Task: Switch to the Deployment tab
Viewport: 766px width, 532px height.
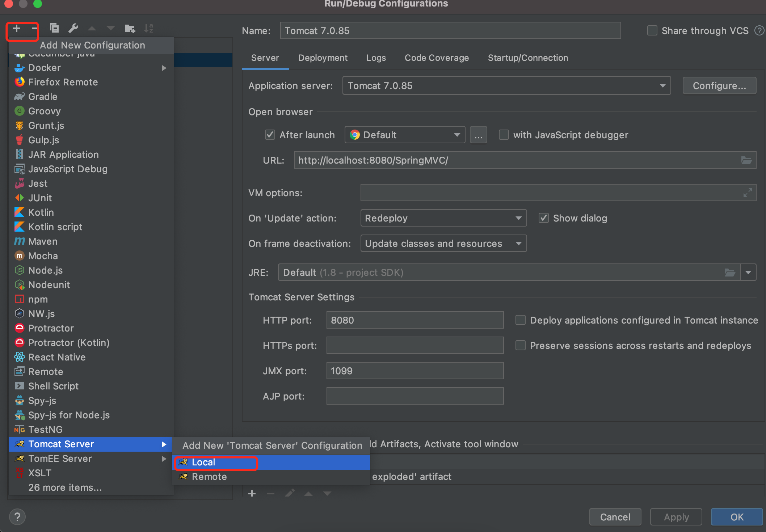Action: tap(323, 58)
